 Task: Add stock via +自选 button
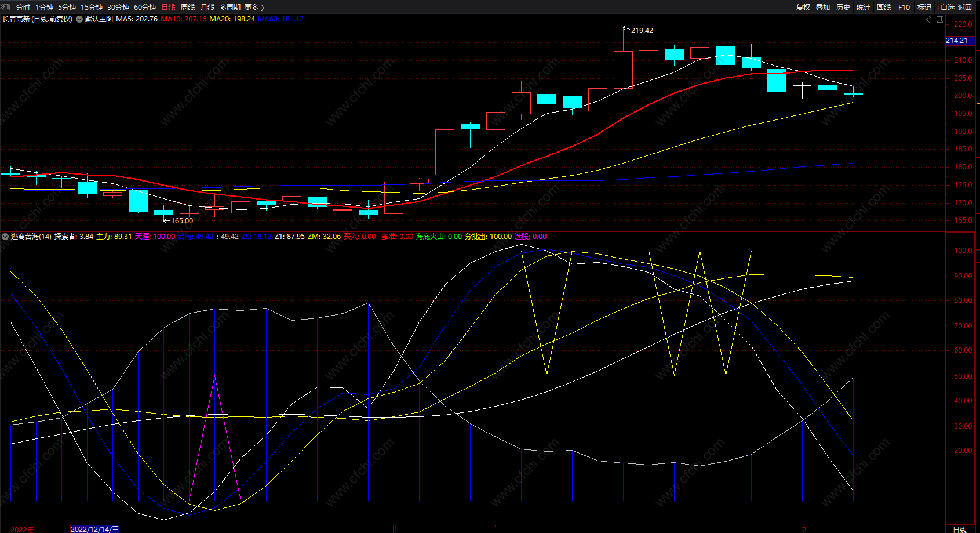click(945, 7)
